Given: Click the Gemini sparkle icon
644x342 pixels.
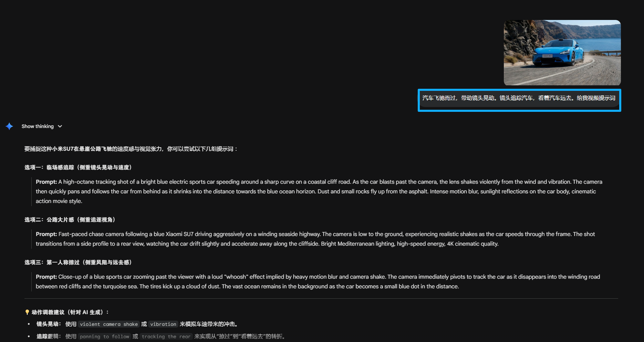Looking at the screenshot, I should coord(9,126).
